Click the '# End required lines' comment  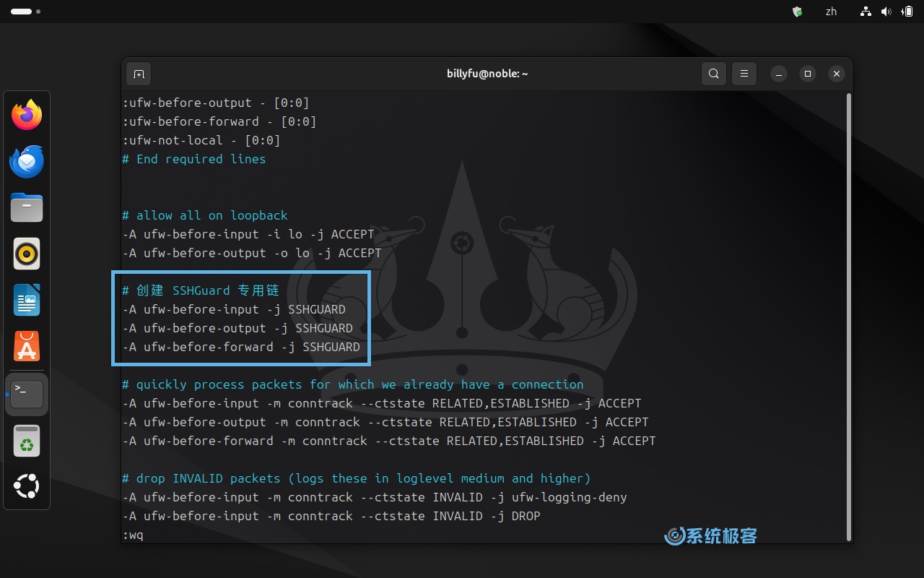[x=194, y=159]
